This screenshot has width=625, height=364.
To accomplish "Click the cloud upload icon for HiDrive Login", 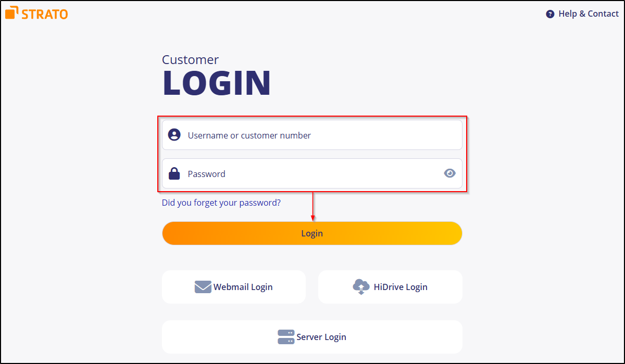I will (x=361, y=286).
